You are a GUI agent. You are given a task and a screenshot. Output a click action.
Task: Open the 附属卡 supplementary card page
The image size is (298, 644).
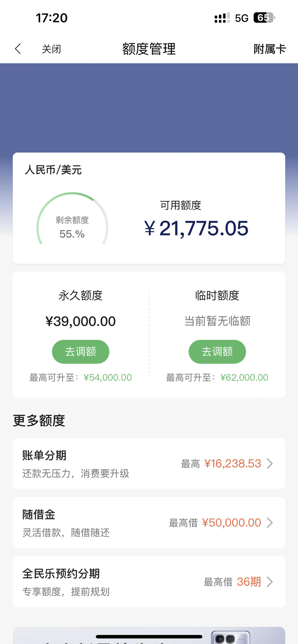(270, 49)
